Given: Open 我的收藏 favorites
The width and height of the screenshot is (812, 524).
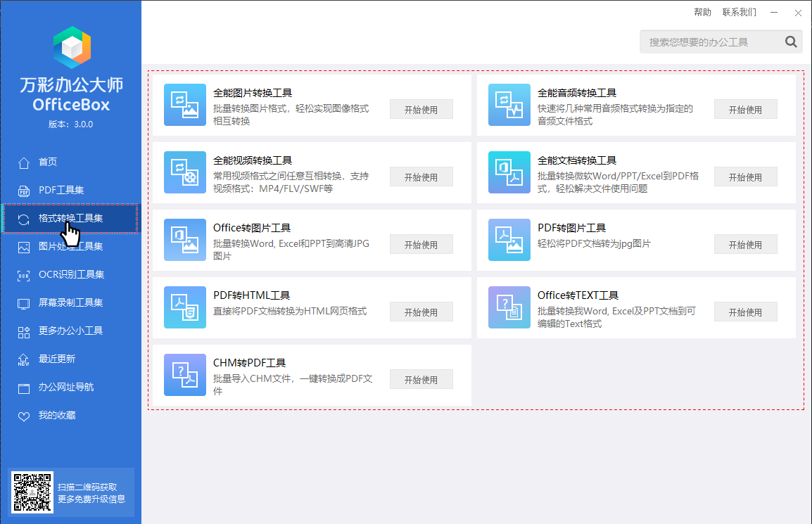Looking at the screenshot, I should point(56,415).
